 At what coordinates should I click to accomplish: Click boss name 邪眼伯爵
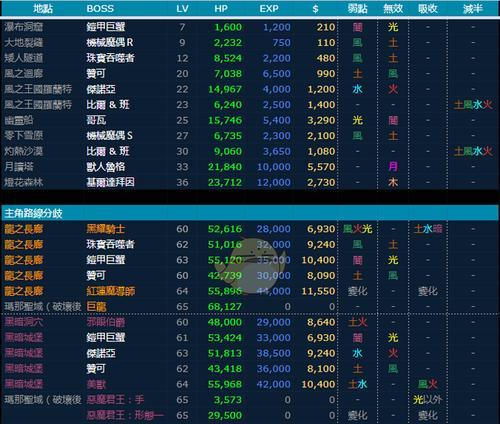pyautogui.click(x=106, y=322)
